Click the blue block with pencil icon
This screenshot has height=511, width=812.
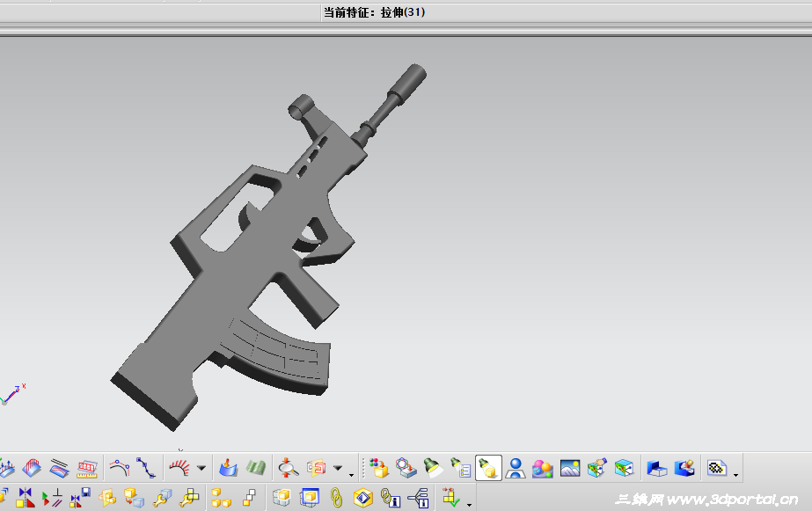point(684,468)
